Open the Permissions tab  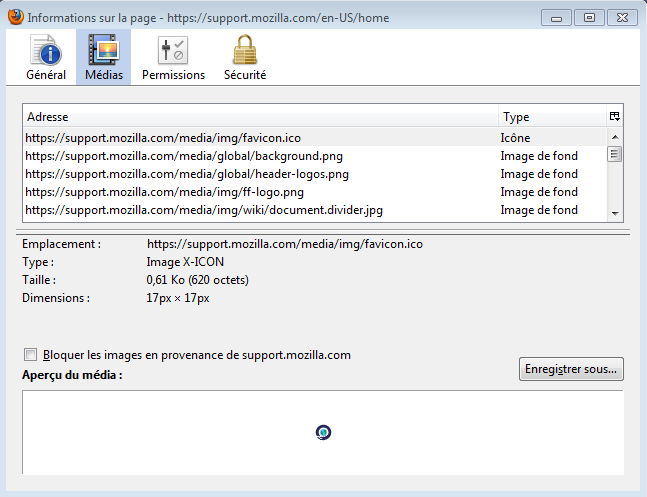coord(173,58)
